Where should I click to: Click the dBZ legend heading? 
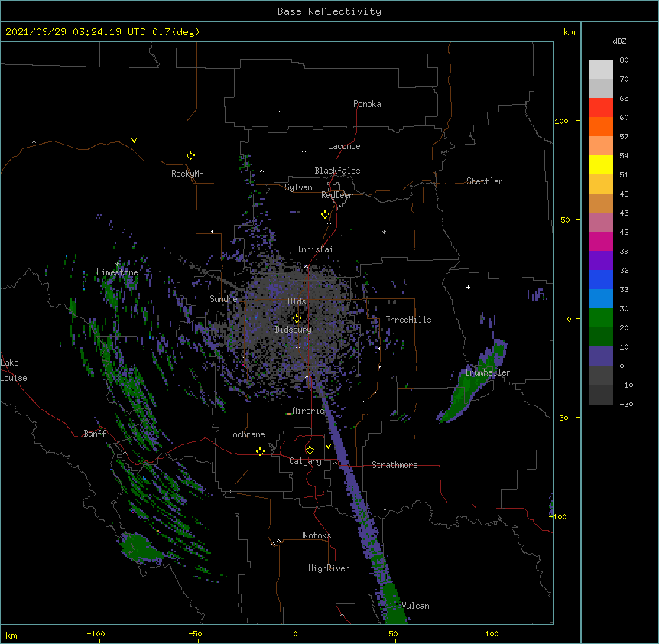619,41
